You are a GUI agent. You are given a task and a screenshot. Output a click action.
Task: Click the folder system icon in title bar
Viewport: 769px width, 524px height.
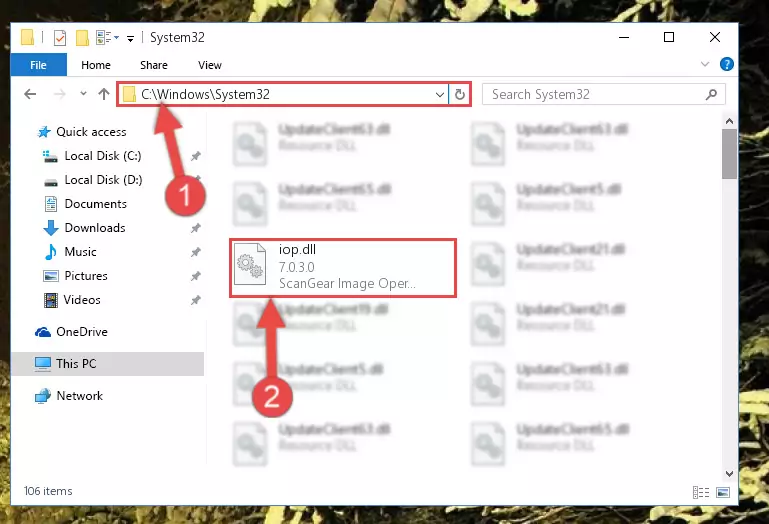tap(27, 37)
